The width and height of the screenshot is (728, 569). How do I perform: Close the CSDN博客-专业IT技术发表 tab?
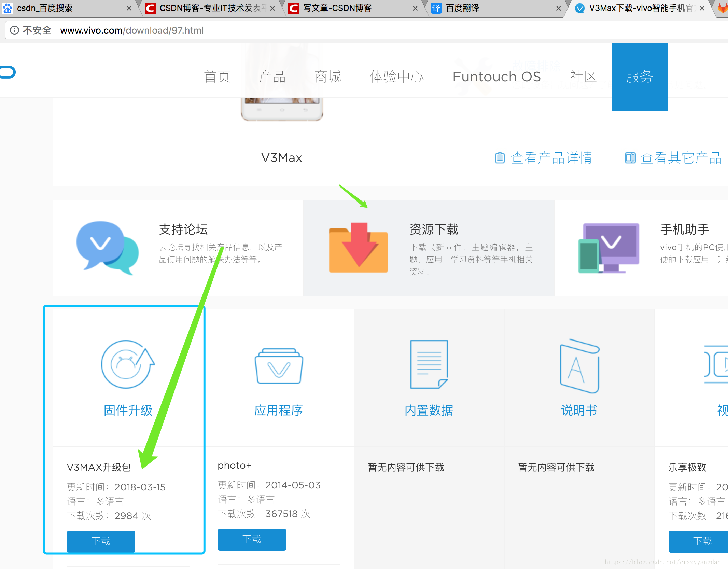click(x=272, y=8)
